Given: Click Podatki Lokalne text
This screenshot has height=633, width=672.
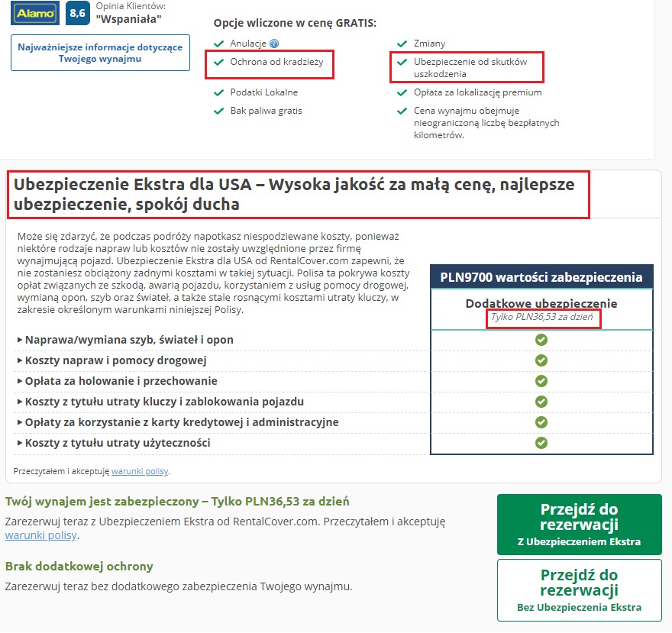Looking at the screenshot, I should (264, 92).
